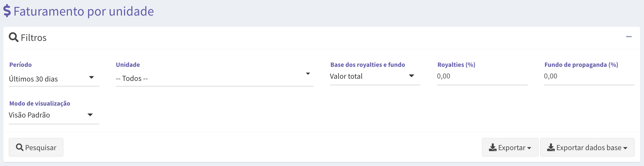Click the download icon on Exportar button

(493, 148)
